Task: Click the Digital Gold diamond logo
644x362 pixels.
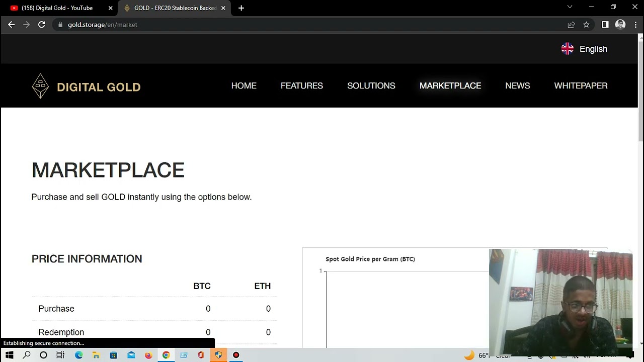Action: [x=40, y=86]
